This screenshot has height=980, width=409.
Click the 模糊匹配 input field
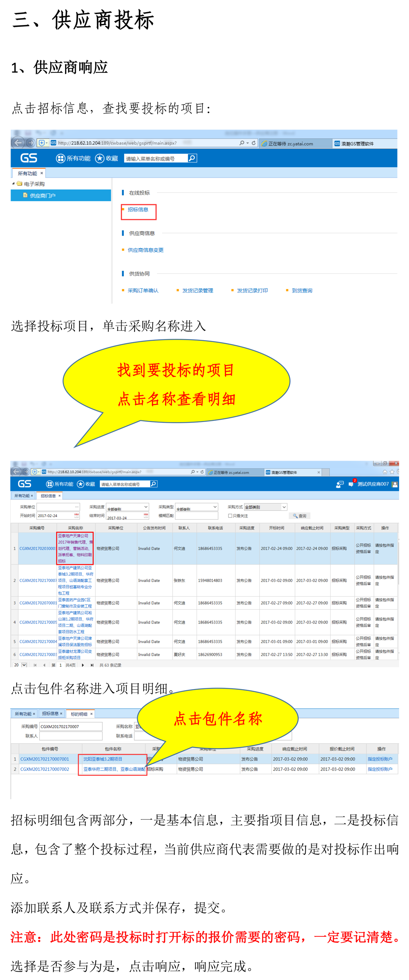tap(196, 516)
